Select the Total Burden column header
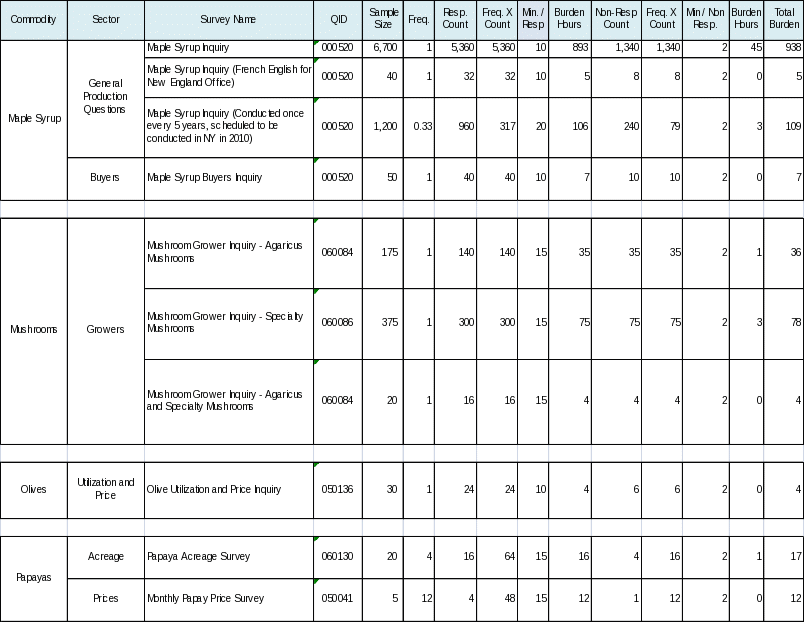Viewport: 804px width, 622px height. [x=783, y=20]
